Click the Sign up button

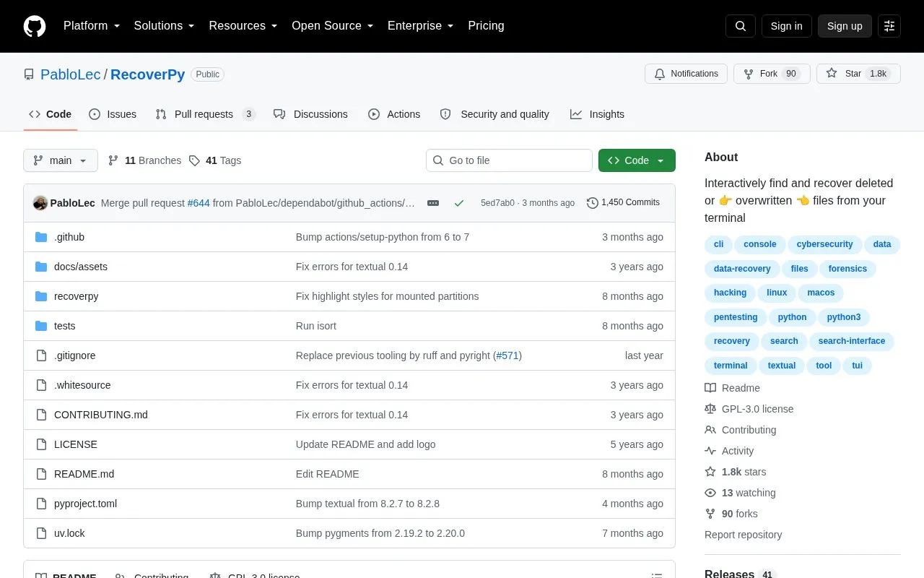click(845, 26)
